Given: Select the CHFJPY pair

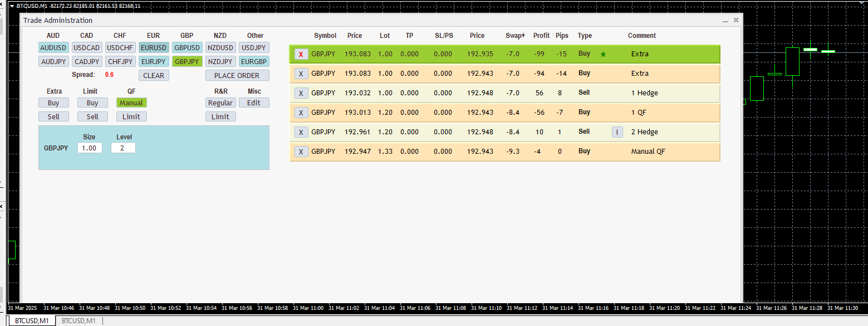Looking at the screenshot, I should [x=120, y=61].
